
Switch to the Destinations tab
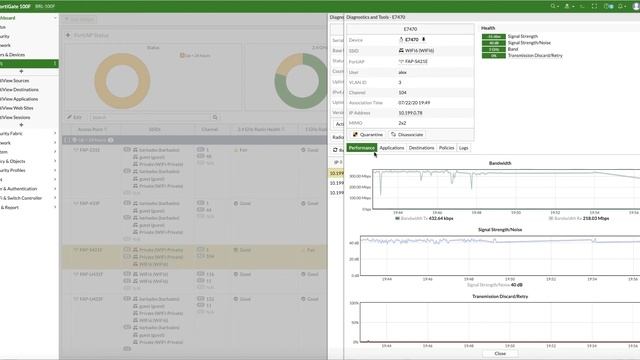(421, 148)
